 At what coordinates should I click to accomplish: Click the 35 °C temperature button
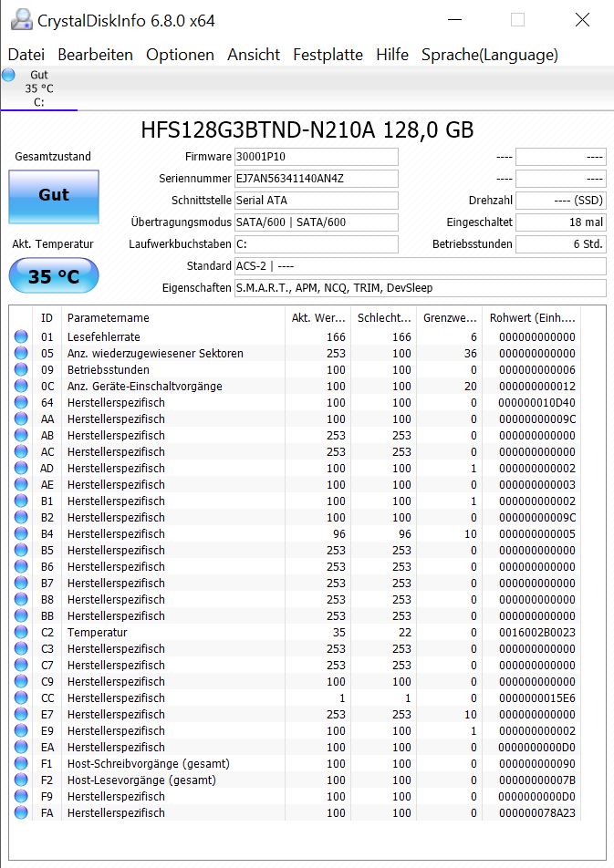(54, 275)
